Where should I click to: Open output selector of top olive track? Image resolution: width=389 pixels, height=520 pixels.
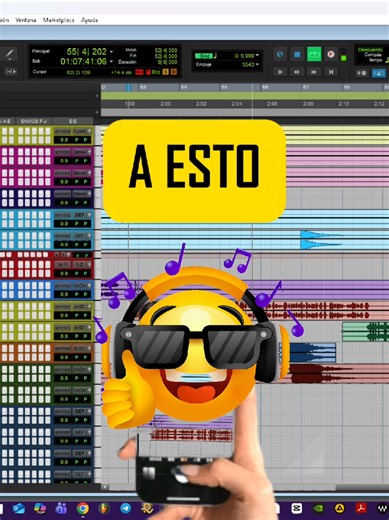[80, 131]
